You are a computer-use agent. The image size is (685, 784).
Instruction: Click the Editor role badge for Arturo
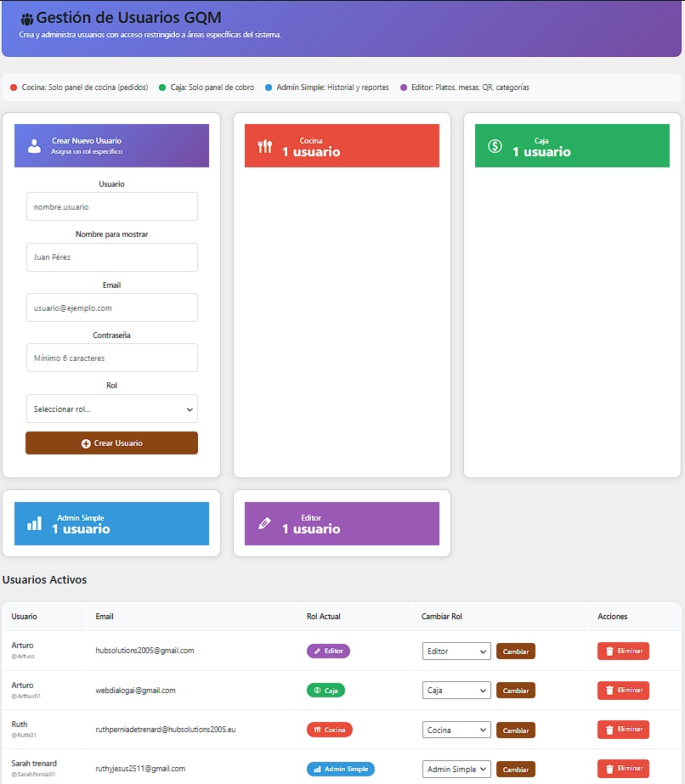coord(328,651)
